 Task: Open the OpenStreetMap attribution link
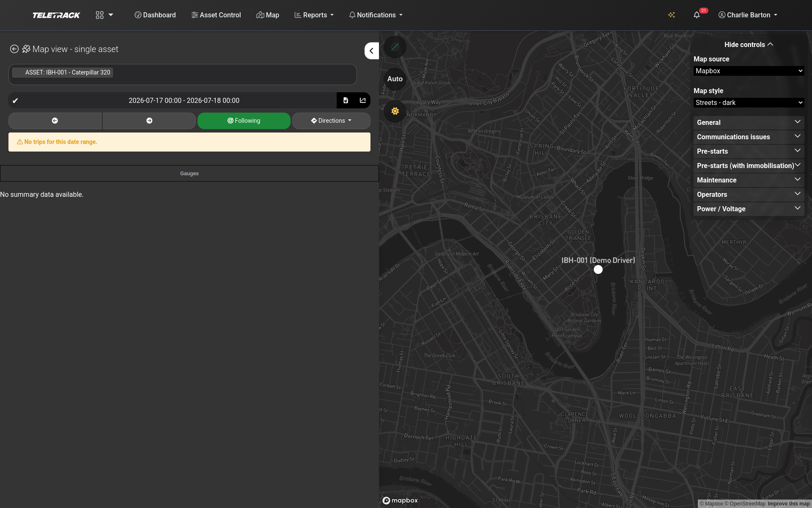coord(745,504)
